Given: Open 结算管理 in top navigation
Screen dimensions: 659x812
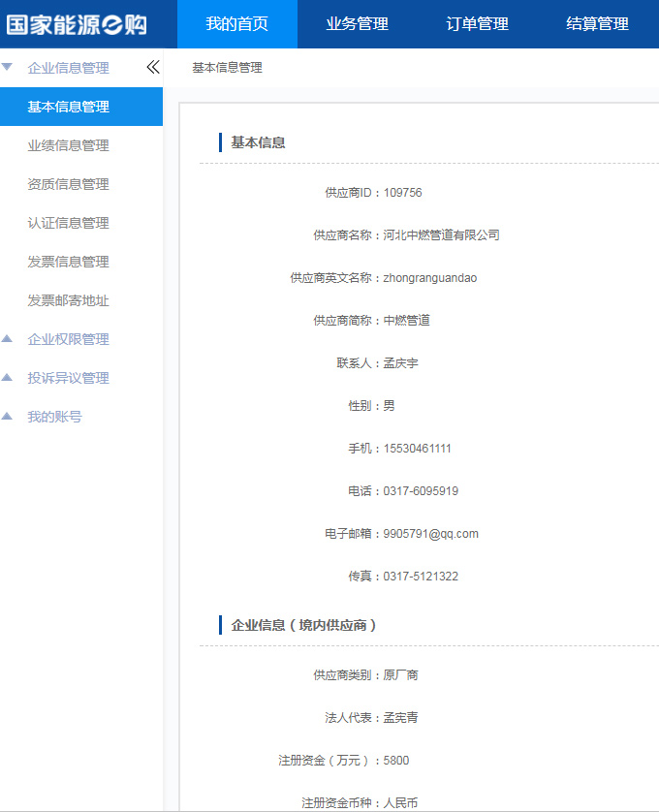Looking at the screenshot, I should tap(597, 24).
